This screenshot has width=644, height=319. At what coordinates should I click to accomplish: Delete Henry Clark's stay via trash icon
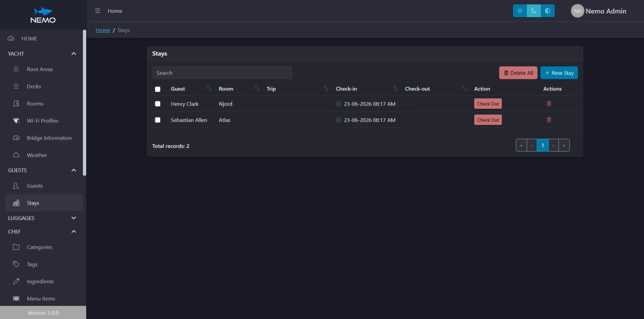(x=549, y=103)
